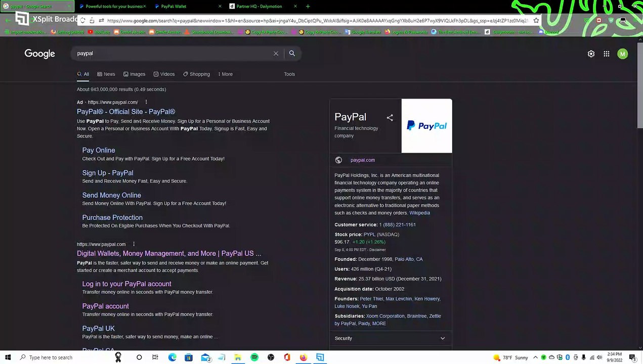Open the Tools search options
The image size is (643, 364).
tap(289, 74)
